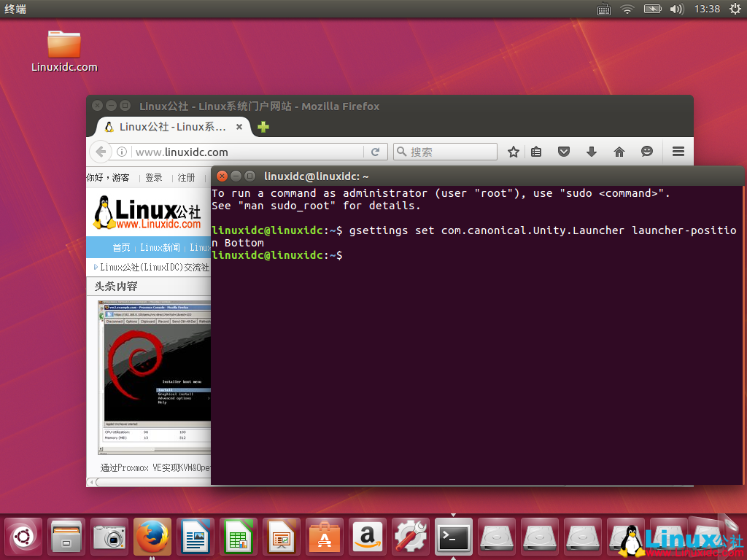Viewport: 747px width, 560px height.
Task: Click the 搜索 search field in Firefox
Action: tap(446, 152)
